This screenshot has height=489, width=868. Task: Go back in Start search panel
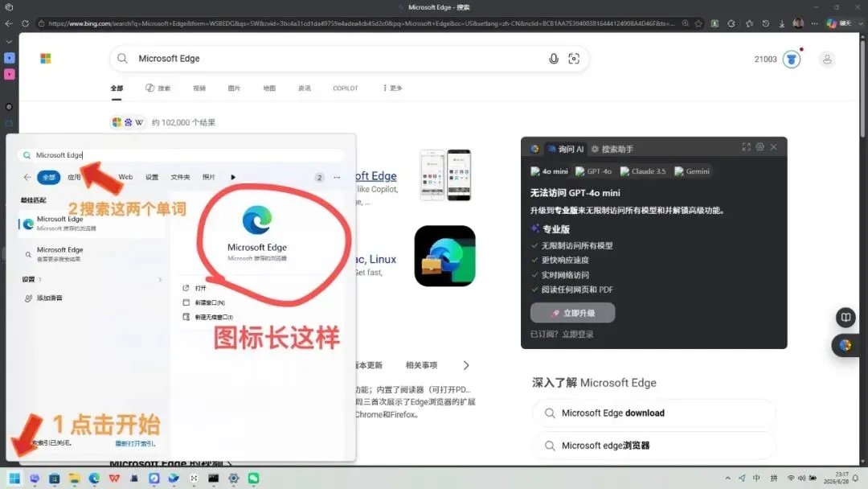(x=27, y=177)
